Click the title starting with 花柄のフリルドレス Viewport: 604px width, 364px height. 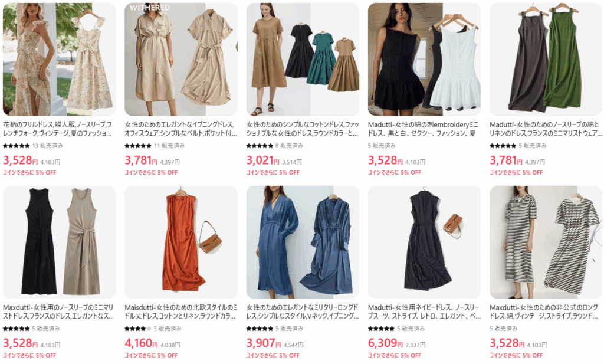click(58, 129)
